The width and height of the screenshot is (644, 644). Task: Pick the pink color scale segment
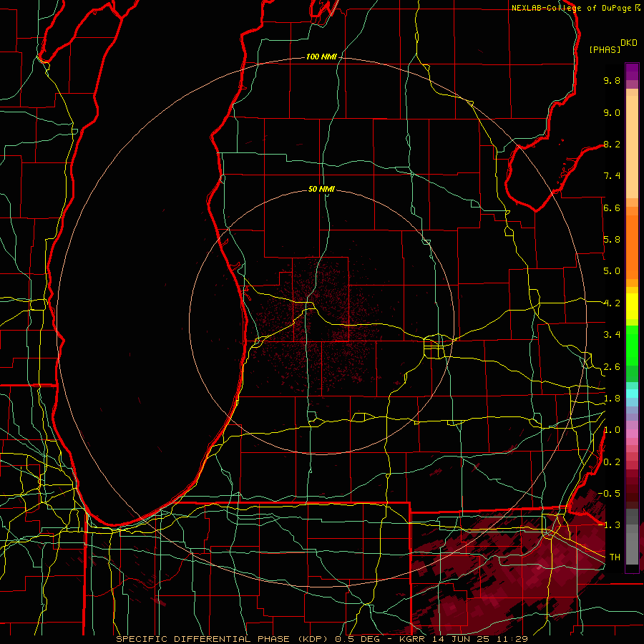click(632, 434)
